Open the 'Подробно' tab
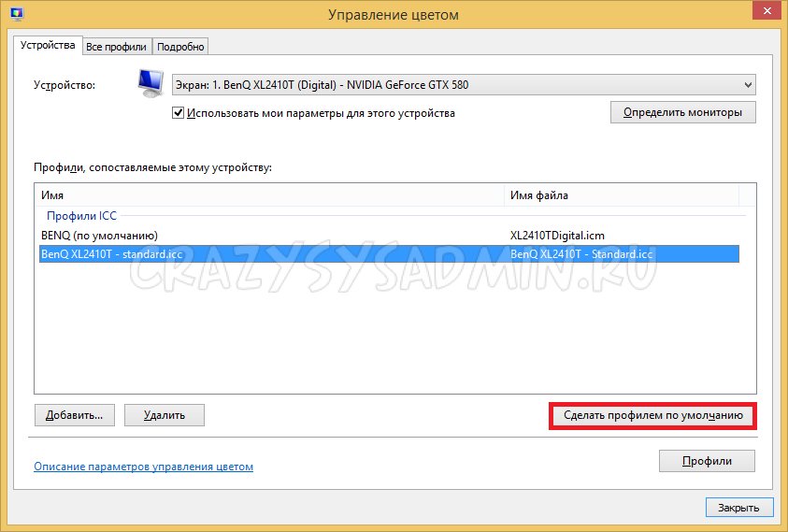 pyautogui.click(x=179, y=46)
